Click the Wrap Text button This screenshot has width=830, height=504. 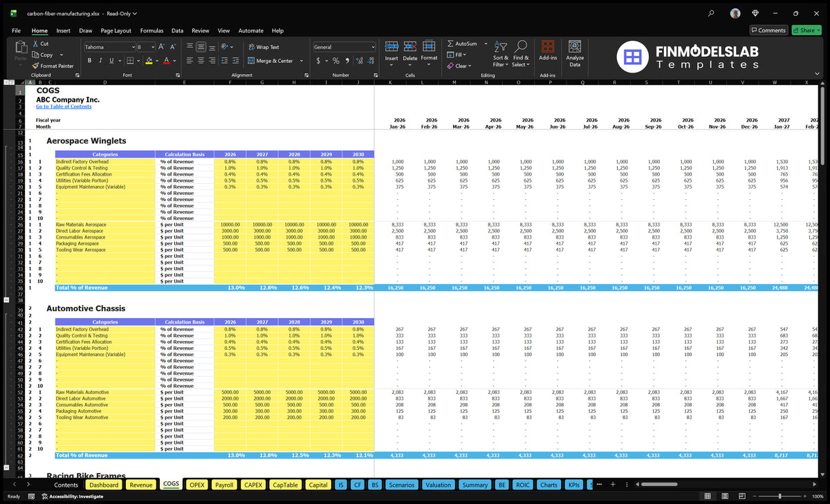point(264,47)
